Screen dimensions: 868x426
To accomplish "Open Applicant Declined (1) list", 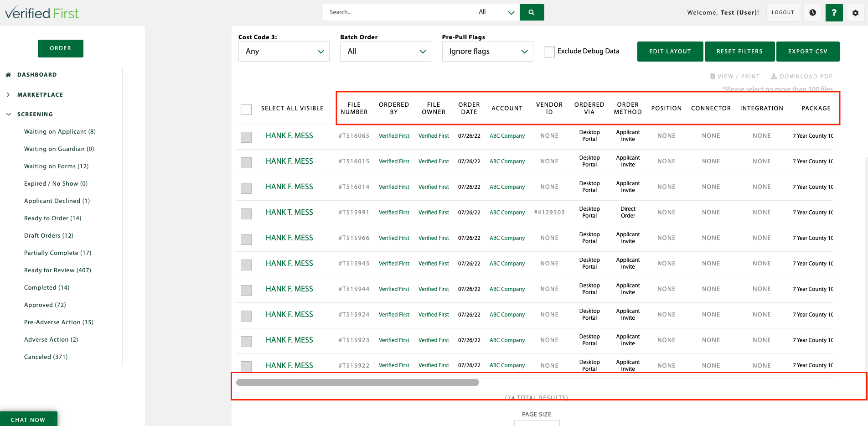I will pos(57,201).
